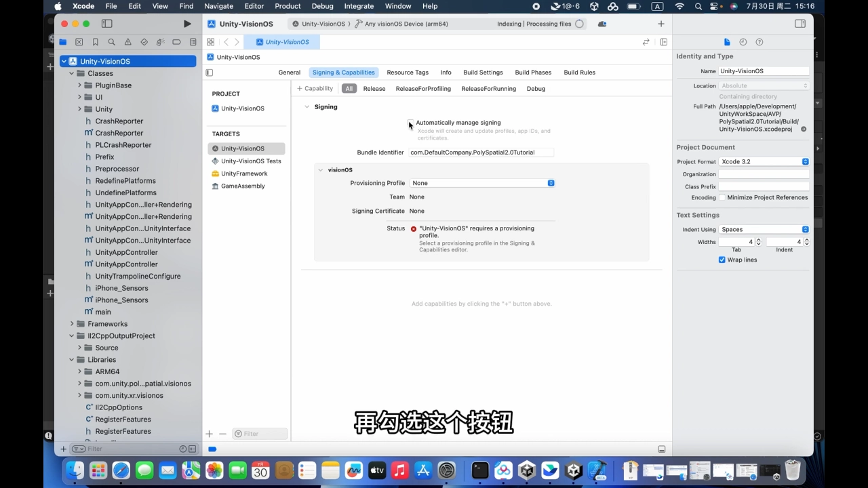
Task: Collapse the Signing section disclosure
Action: [307, 107]
